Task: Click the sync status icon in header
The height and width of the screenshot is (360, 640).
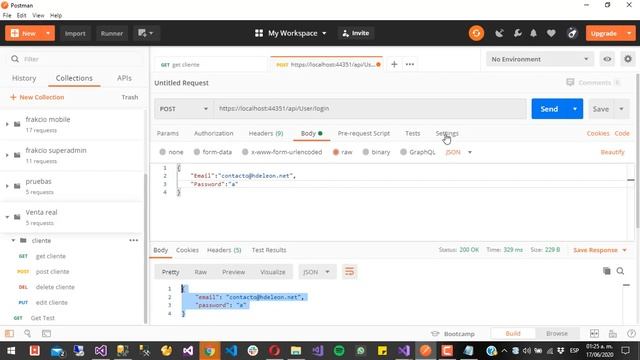Action: (x=476, y=33)
